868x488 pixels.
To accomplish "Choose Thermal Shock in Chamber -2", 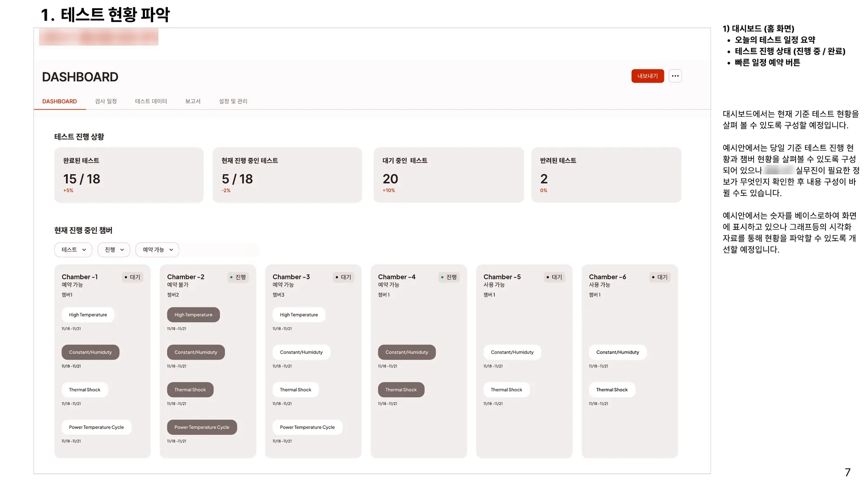I will [x=190, y=390].
